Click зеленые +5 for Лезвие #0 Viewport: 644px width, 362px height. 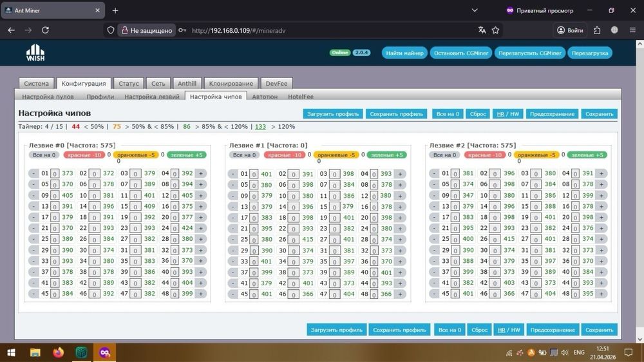point(187,155)
